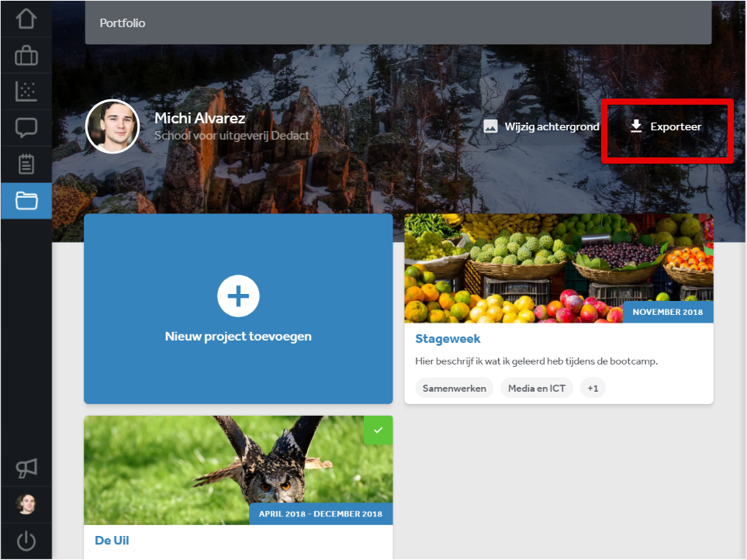Open the notepad tasks icon
Viewport: 747px width, 560px height.
[x=26, y=164]
